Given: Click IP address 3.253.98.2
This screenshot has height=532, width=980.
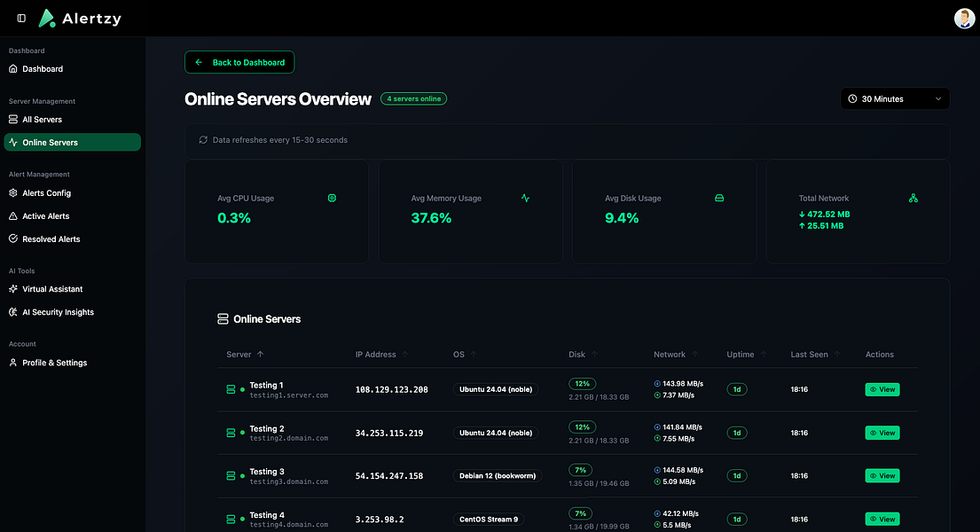Looking at the screenshot, I should pyautogui.click(x=380, y=519).
